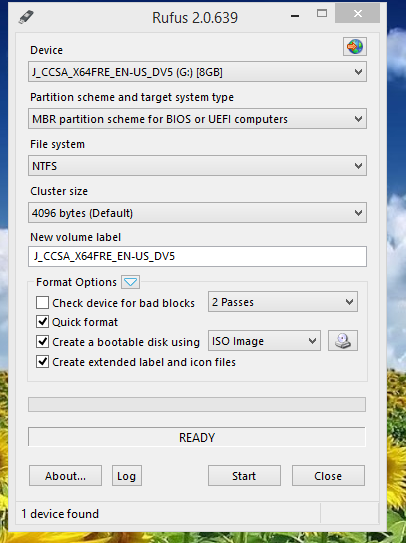This screenshot has height=543, width=406.
Task: Click the 'Cluster size' label text
Action: click(x=59, y=191)
